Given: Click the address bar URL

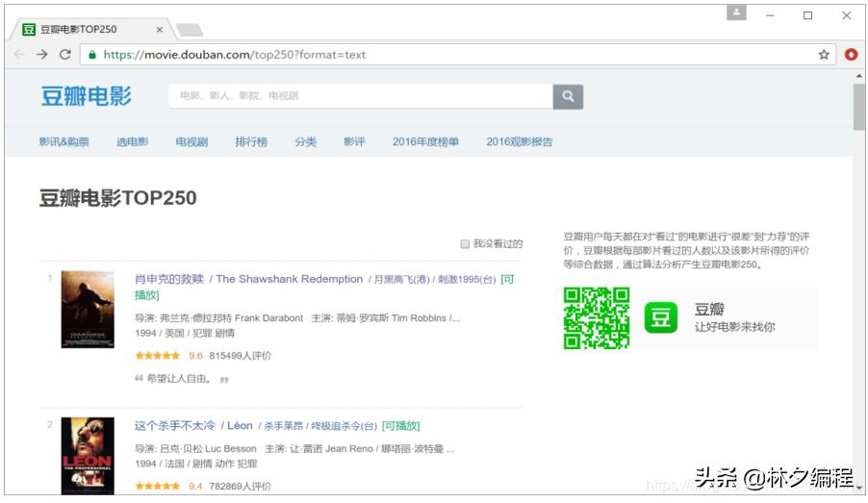Looking at the screenshot, I should (x=235, y=54).
